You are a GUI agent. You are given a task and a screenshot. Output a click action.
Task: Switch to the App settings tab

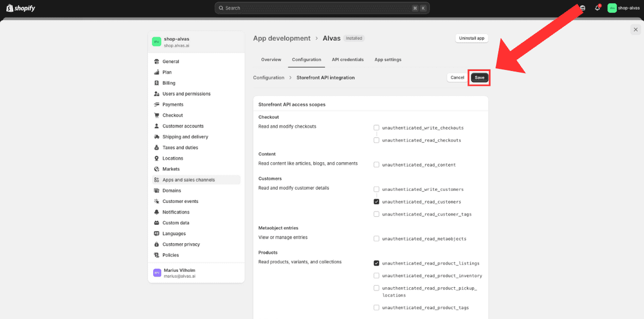tap(388, 60)
